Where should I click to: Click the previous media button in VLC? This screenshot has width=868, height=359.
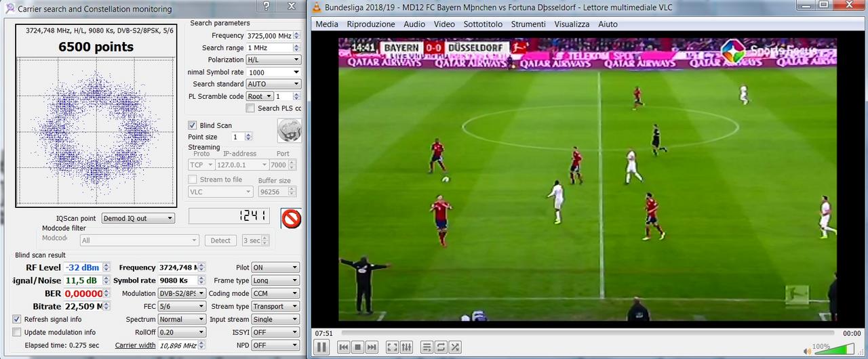click(344, 347)
